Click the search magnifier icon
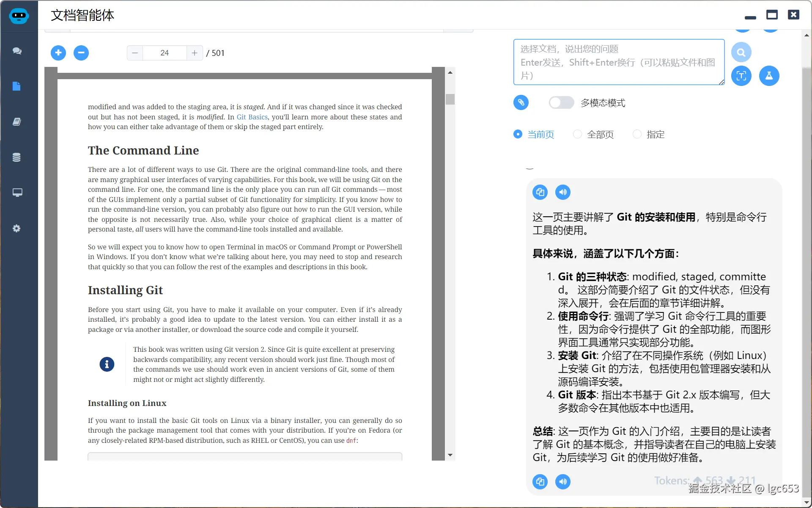The image size is (812, 508). pos(741,52)
